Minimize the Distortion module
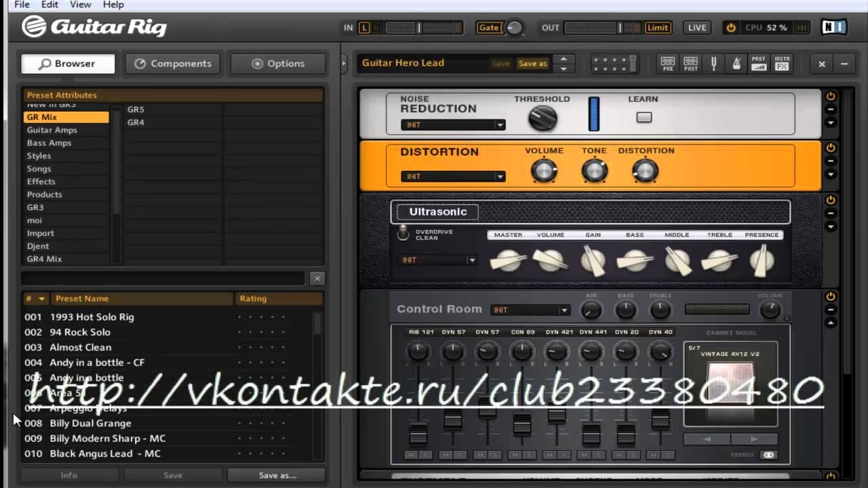Image resolution: width=868 pixels, height=488 pixels. (830, 161)
